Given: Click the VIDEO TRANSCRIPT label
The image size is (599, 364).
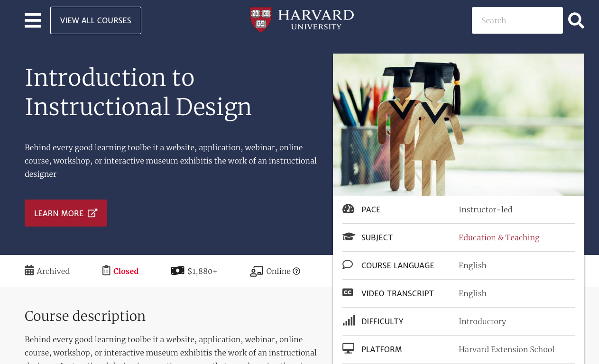Looking at the screenshot, I should 397,293.
